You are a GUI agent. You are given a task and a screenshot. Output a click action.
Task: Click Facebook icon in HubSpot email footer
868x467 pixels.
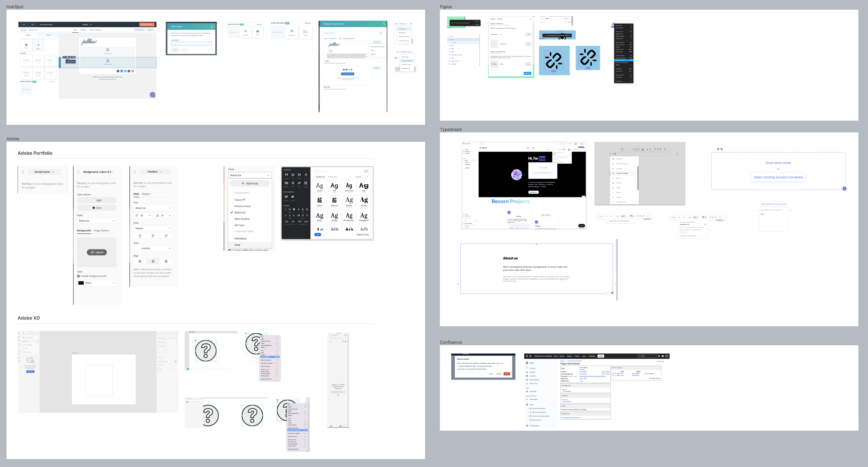click(118, 71)
